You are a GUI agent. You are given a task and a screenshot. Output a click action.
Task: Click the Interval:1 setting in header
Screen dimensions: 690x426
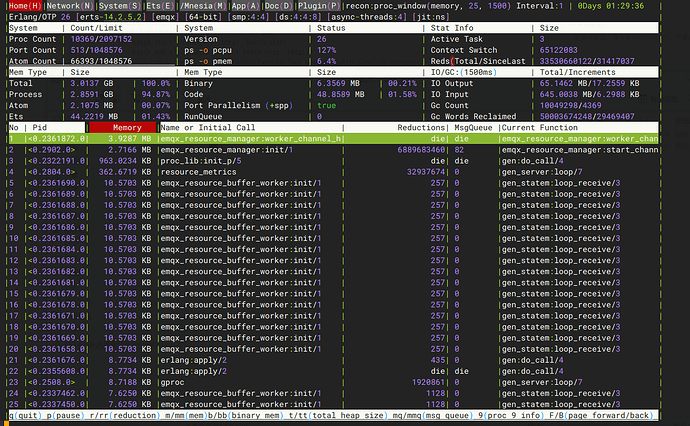(540, 6)
